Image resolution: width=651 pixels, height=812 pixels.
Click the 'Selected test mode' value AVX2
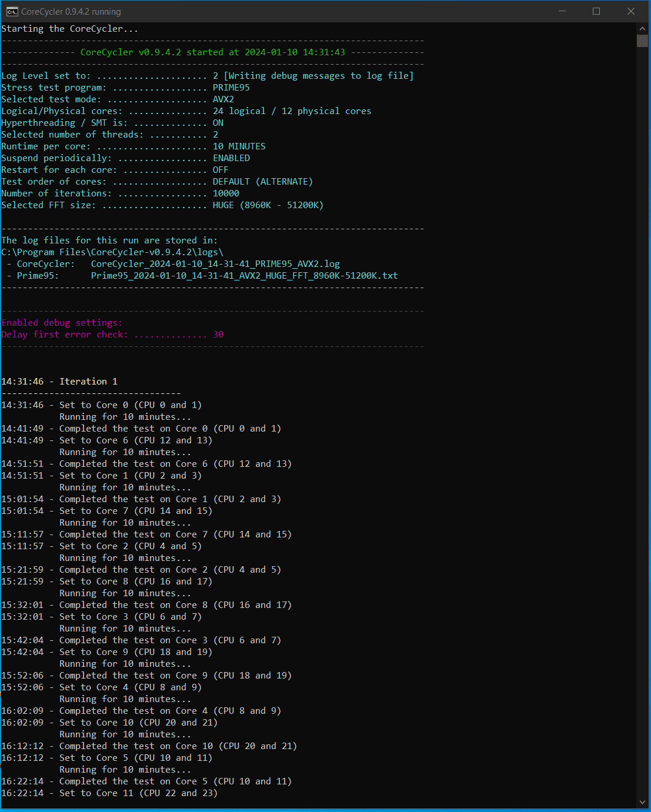(223, 99)
